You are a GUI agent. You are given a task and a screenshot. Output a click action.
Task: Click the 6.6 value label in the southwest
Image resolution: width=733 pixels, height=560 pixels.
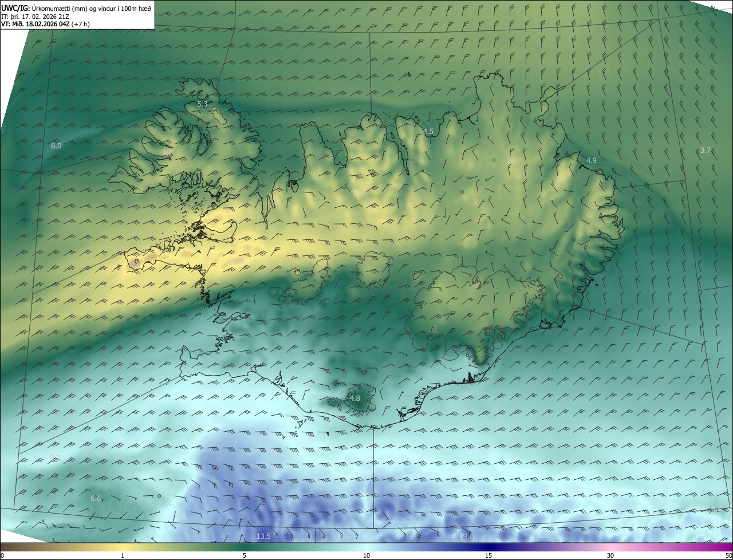coord(96,499)
